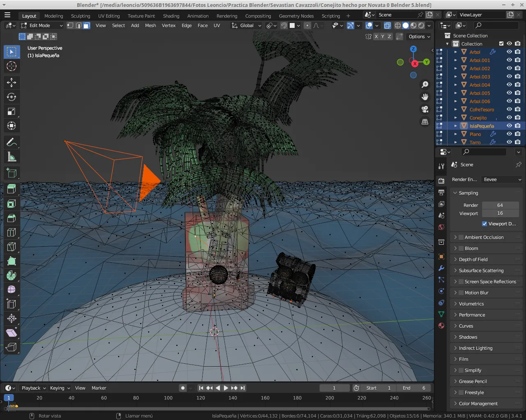The image size is (526, 420).
Task: Open the Edit Mode dropdown
Action: [42, 25]
